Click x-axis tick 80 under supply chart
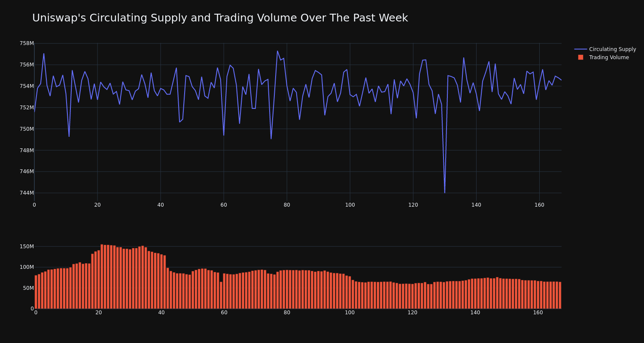Viewport: 644px width, 343px height. pos(287,205)
